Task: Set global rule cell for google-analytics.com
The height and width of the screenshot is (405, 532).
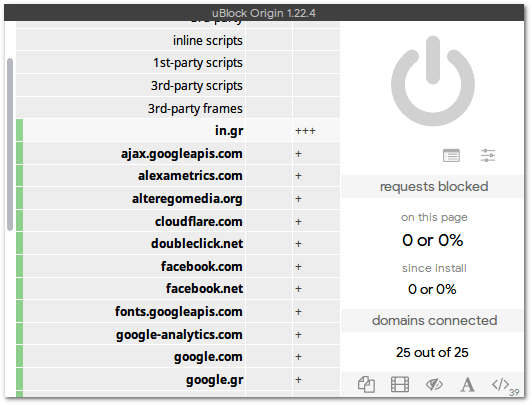Action: pyautogui.click(x=269, y=334)
